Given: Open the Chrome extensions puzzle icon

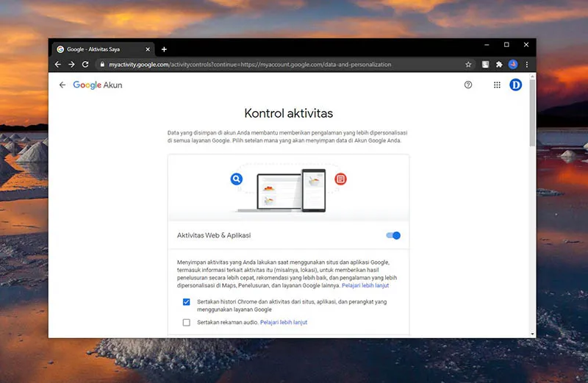Looking at the screenshot, I should [x=499, y=65].
